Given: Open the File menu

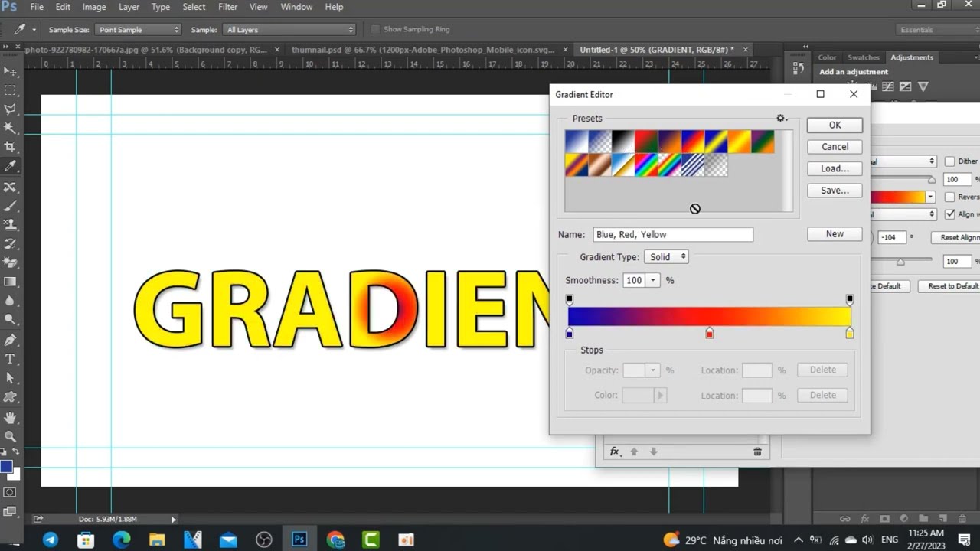Looking at the screenshot, I should pos(36,7).
